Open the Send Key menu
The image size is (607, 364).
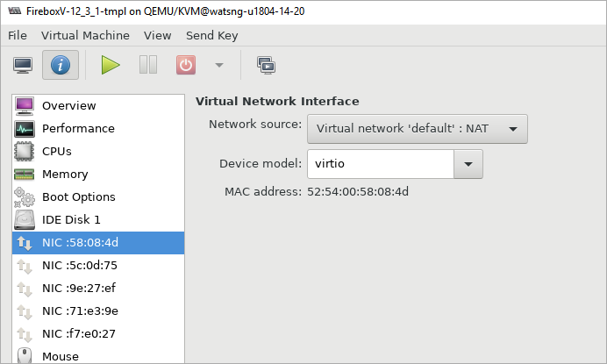[x=211, y=36]
